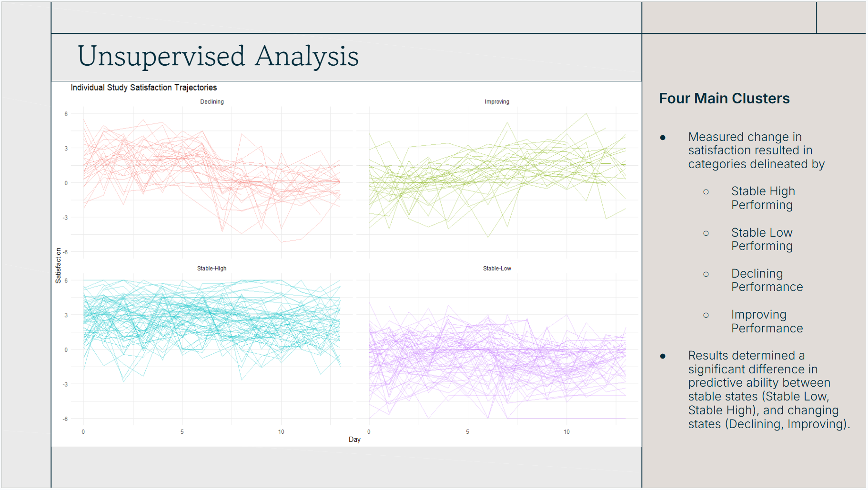Click the green Improving trajectories plot
This screenshot has height=490, width=868.
point(496,181)
